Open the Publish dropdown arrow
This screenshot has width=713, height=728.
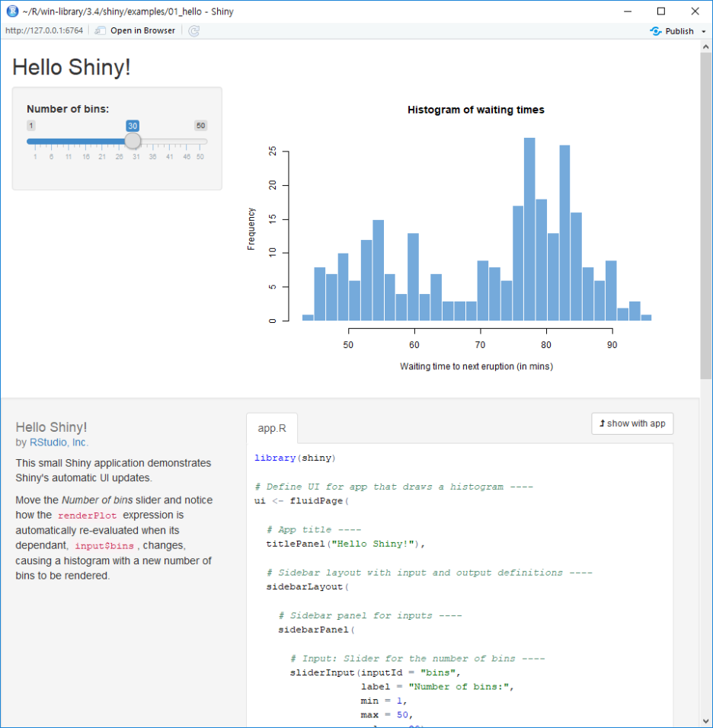[x=703, y=31]
